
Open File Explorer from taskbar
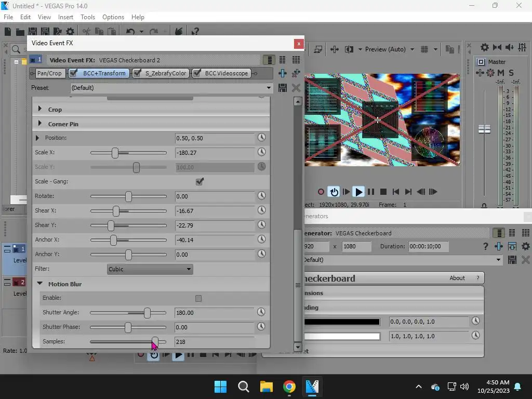click(267, 387)
